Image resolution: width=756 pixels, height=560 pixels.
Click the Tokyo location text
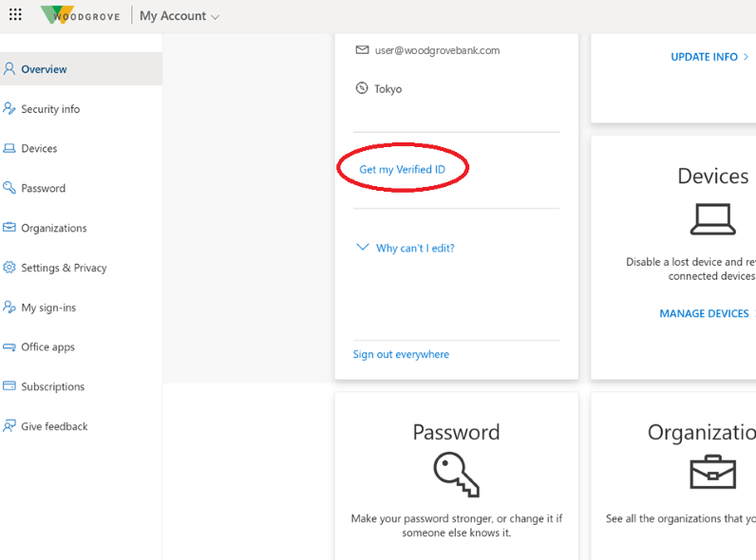(x=388, y=89)
